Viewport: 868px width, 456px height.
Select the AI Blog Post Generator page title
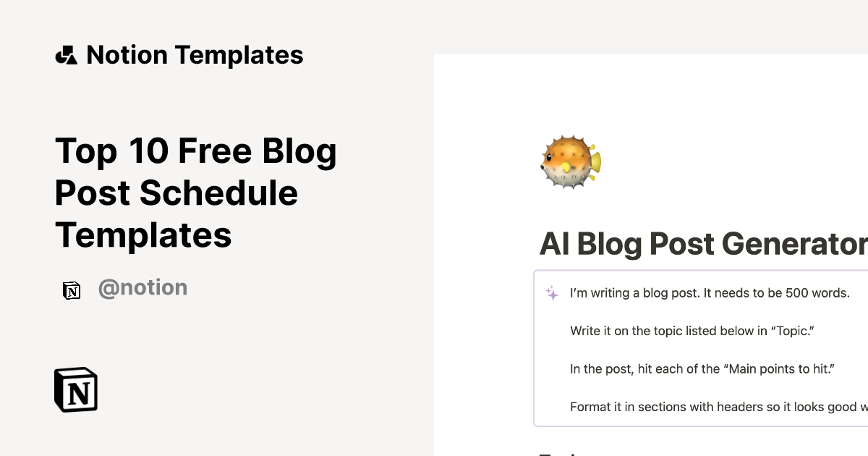[x=703, y=244]
